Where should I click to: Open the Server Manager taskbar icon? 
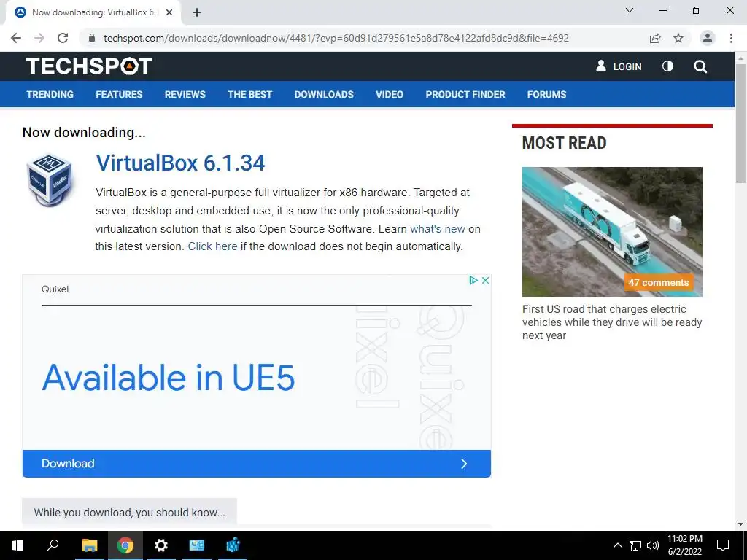click(197, 545)
